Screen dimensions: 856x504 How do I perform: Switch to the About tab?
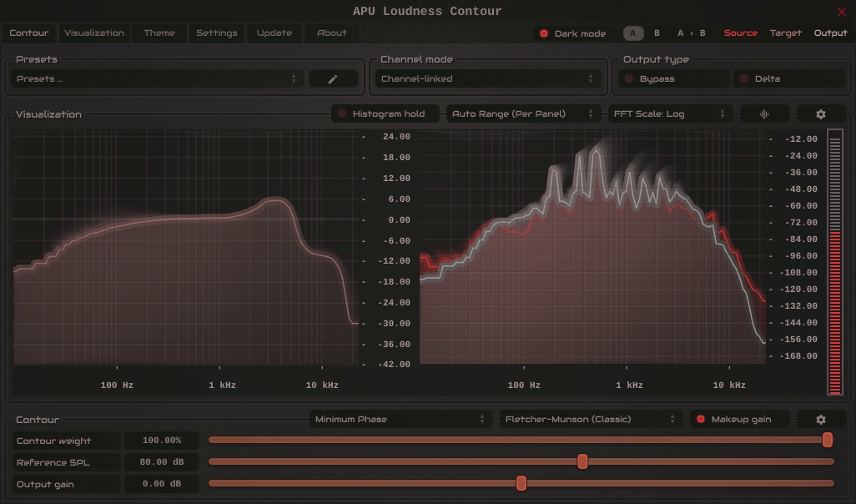(x=332, y=33)
